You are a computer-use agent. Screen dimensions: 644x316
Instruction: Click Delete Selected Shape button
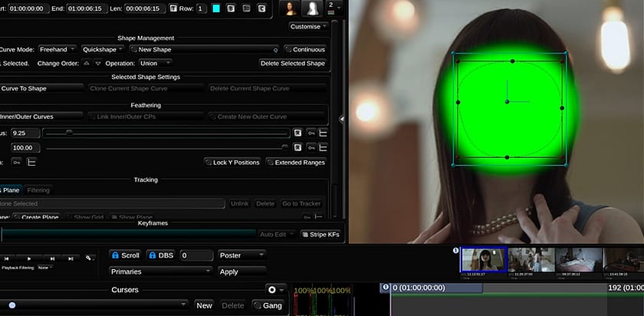pos(293,64)
